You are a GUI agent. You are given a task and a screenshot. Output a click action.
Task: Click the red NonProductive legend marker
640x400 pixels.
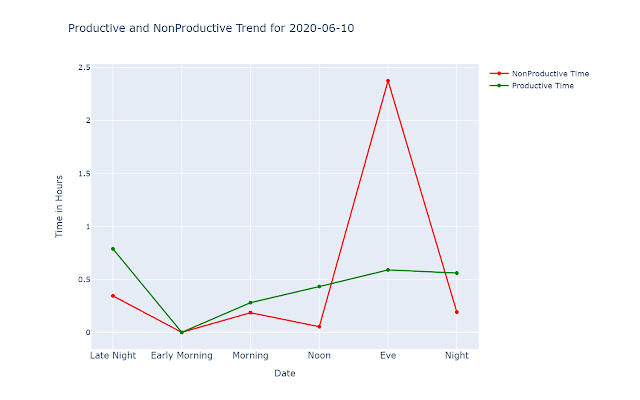[x=499, y=73]
